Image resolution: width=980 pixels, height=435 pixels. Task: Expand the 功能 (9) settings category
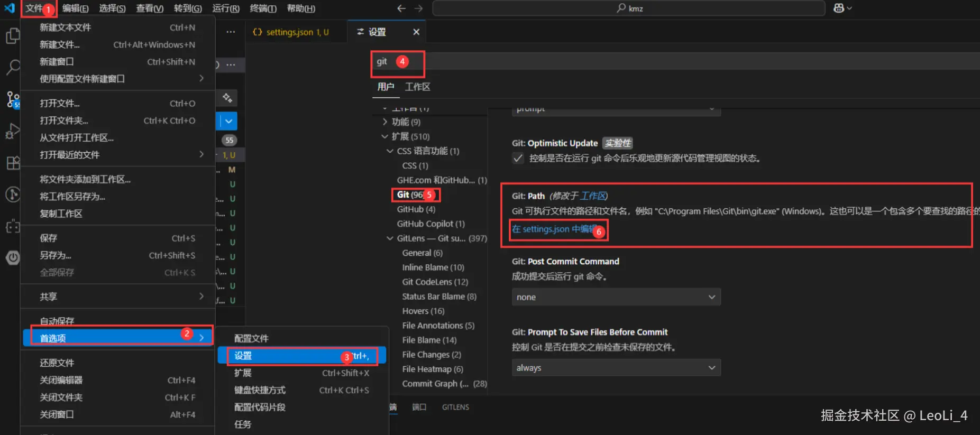(384, 122)
